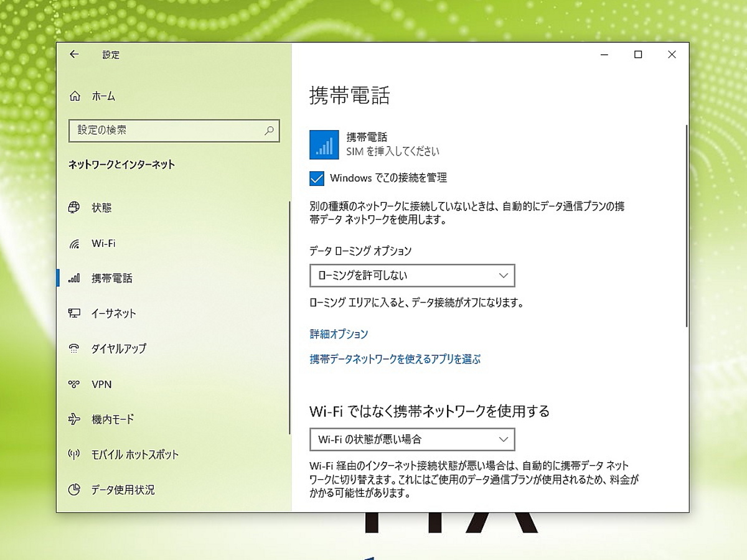Viewport: 747px width, 560px height.
Task: Click the blue cellular signal tile icon
Action: tap(324, 144)
